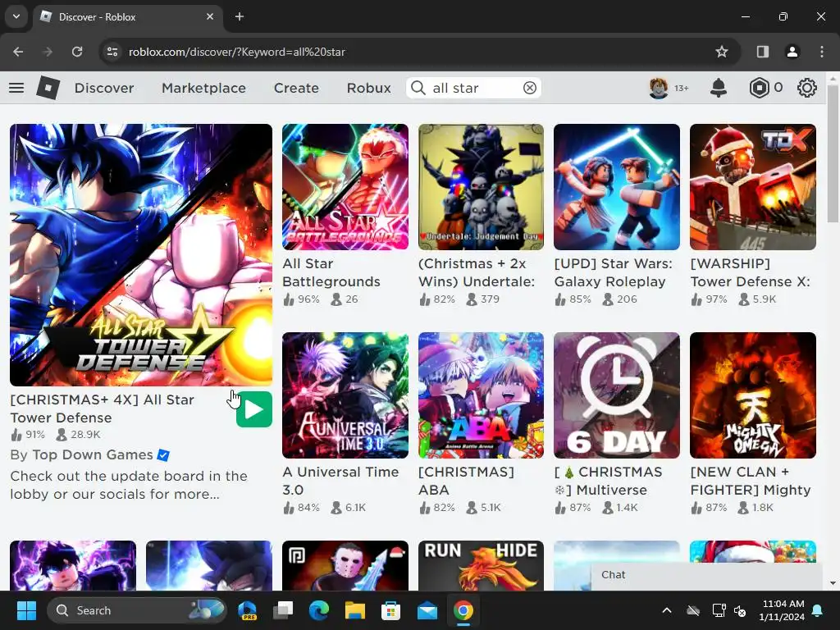Open File Explorer from the taskbar
The width and height of the screenshot is (840, 630).
tap(354, 610)
